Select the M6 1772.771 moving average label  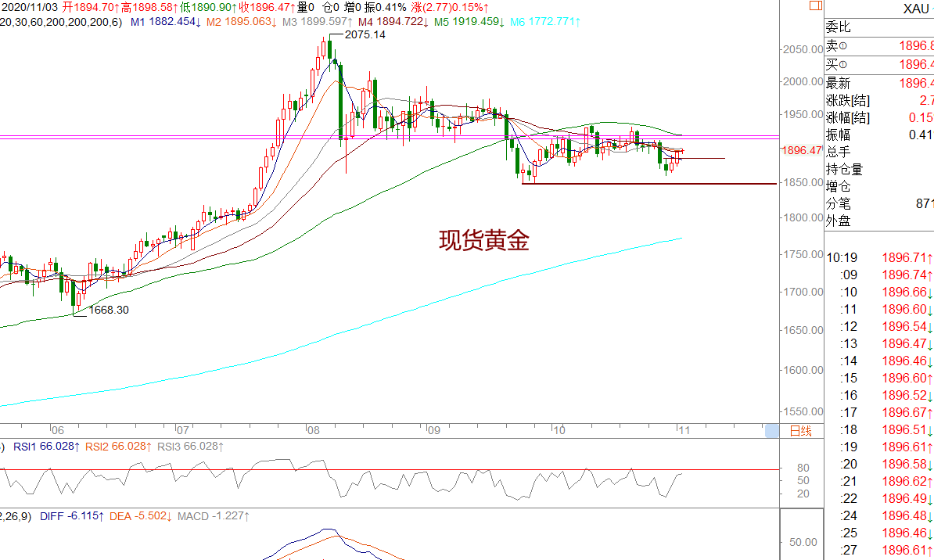click(x=546, y=22)
